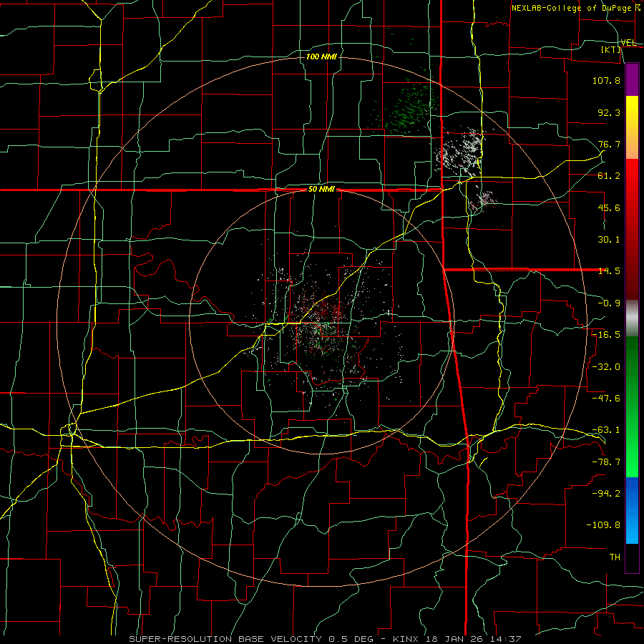This screenshot has width=644, height=644.
Task: Pick the red segment of the color bar
Action: tap(632, 229)
